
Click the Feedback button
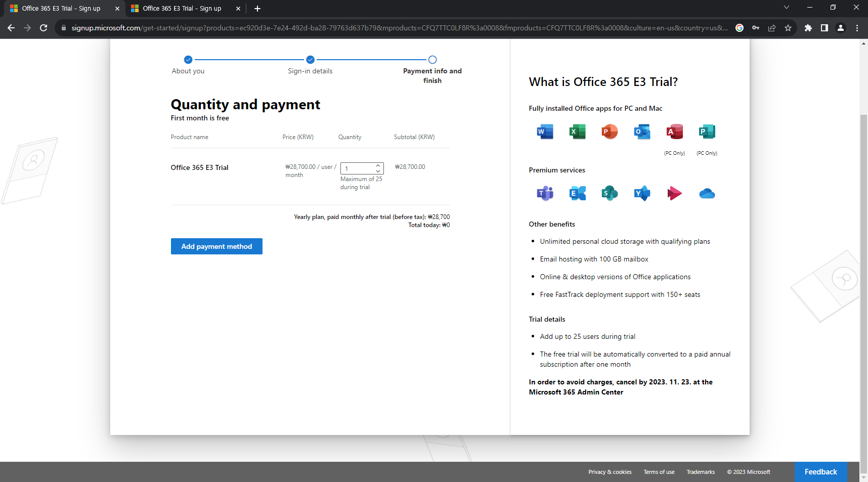click(821, 472)
